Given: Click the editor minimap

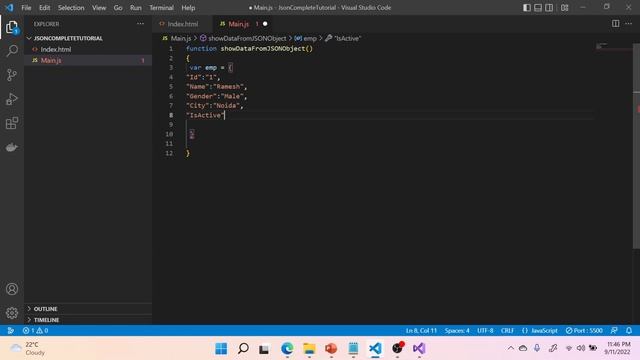Looking at the screenshot, I should coord(612,47).
